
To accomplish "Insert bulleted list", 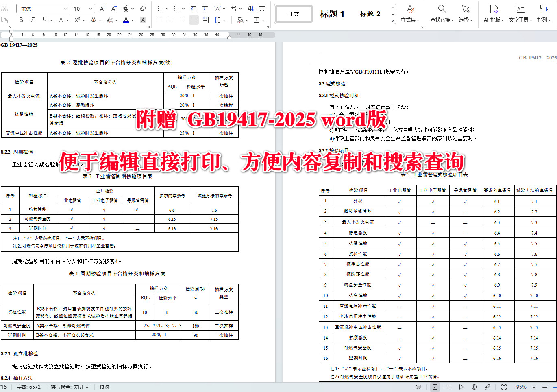I will [x=160, y=9].
